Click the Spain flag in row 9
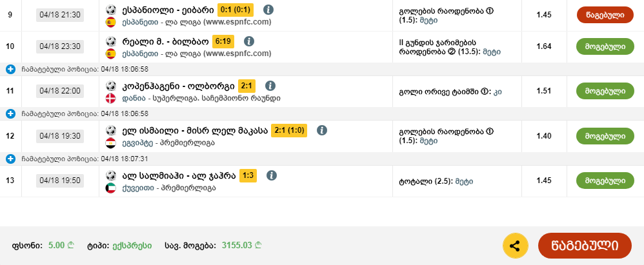 [110, 23]
